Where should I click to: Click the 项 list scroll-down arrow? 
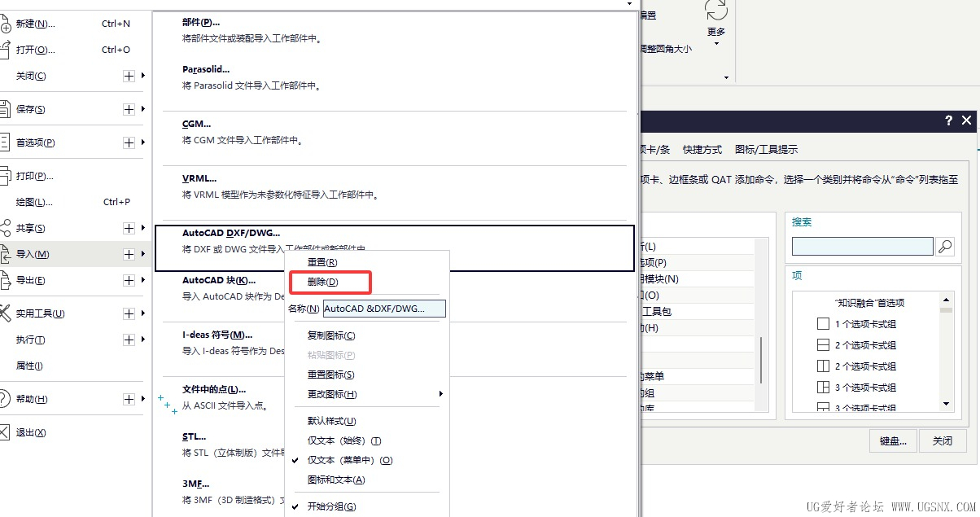pyautogui.click(x=946, y=404)
